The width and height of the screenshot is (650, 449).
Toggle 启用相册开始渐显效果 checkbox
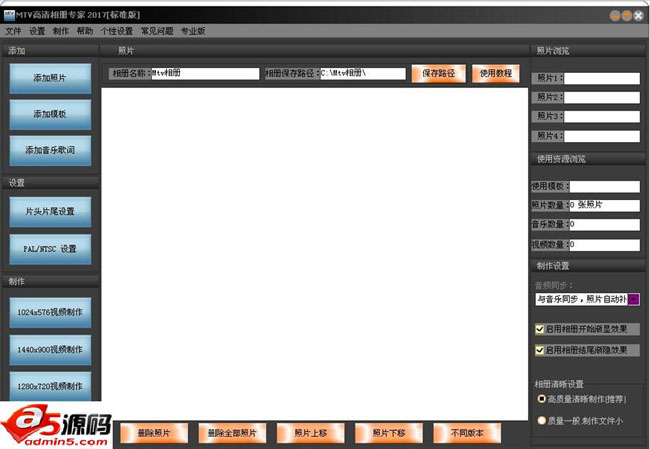point(540,330)
